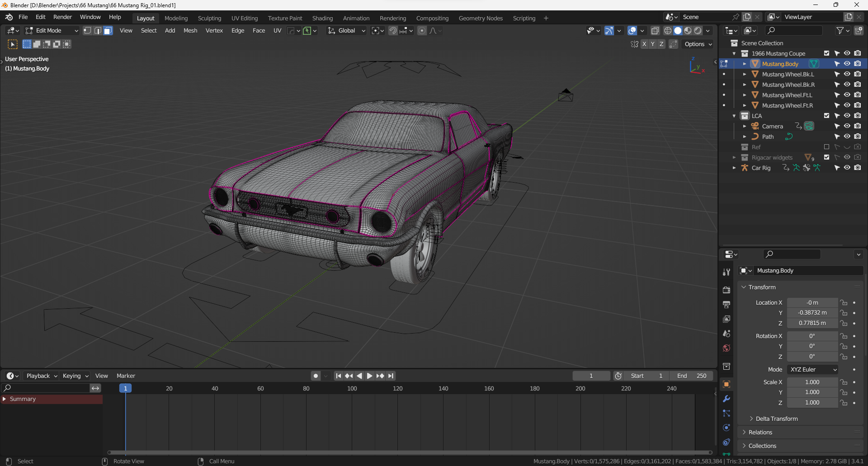Expand Relations panel
Screen dimensions: 868x466
[x=760, y=433]
